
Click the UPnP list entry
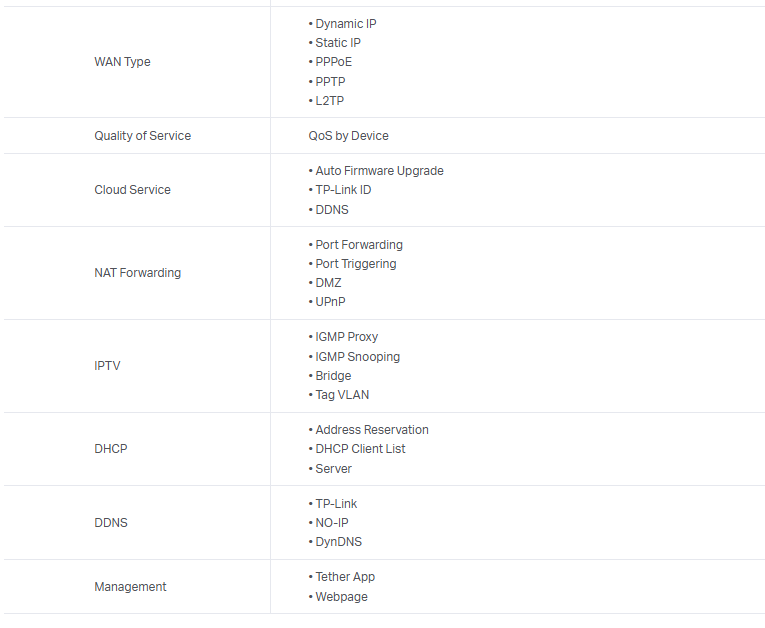pos(330,302)
